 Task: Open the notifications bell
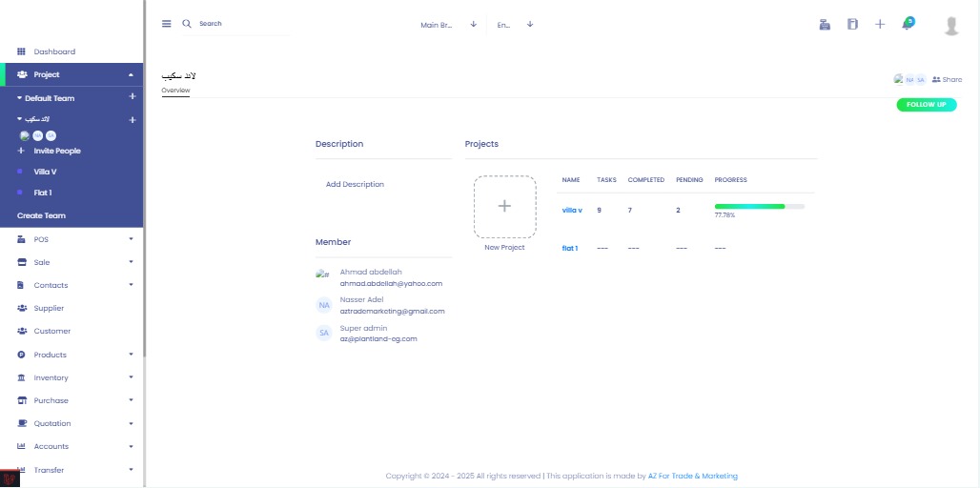pyautogui.click(x=907, y=24)
